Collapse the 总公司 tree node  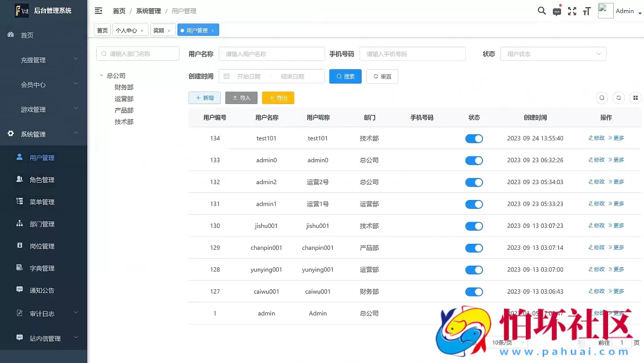(x=101, y=75)
